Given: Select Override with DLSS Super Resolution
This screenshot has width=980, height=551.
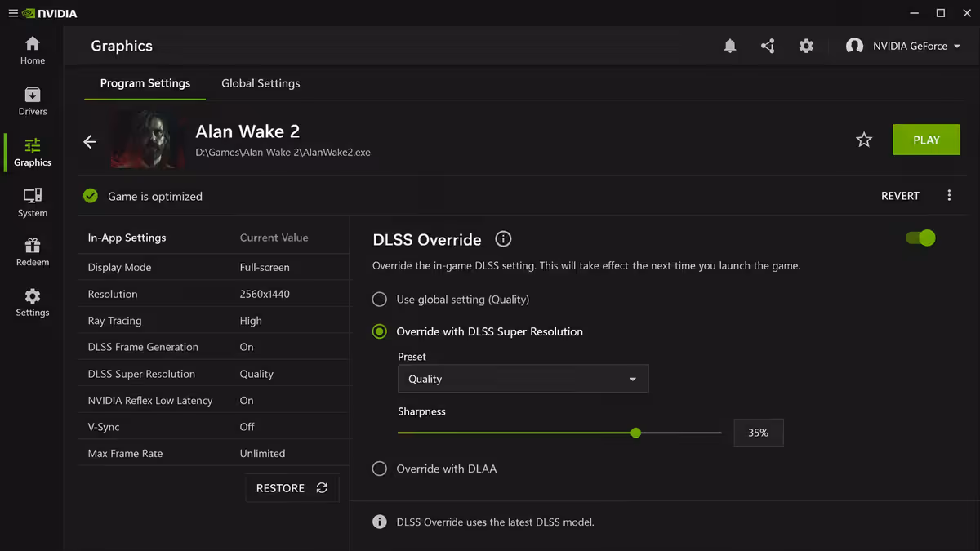Looking at the screenshot, I should pyautogui.click(x=380, y=331).
